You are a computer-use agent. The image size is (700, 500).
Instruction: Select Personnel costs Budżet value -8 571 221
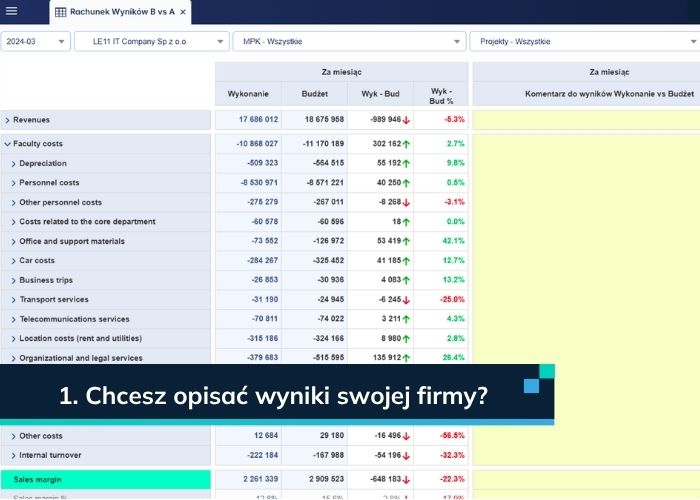[x=325, y=183]
